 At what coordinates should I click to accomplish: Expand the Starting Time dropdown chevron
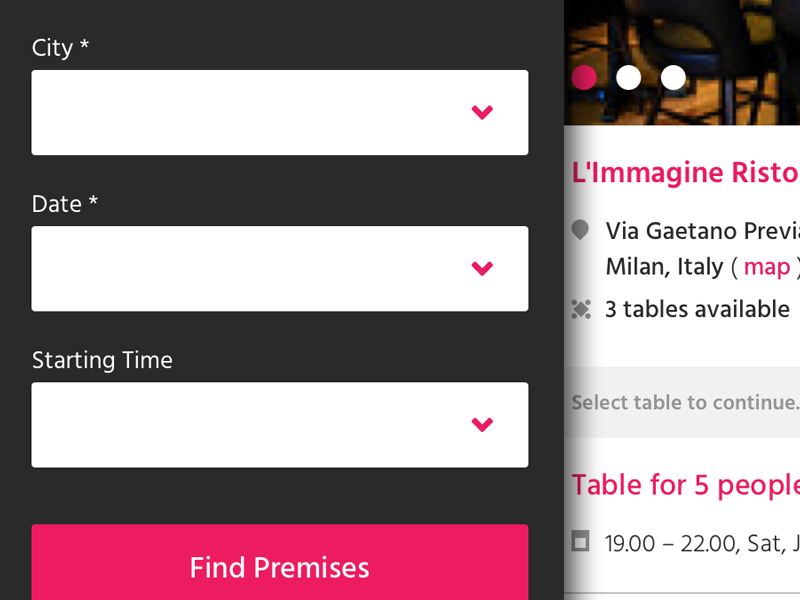click(482, 425)
